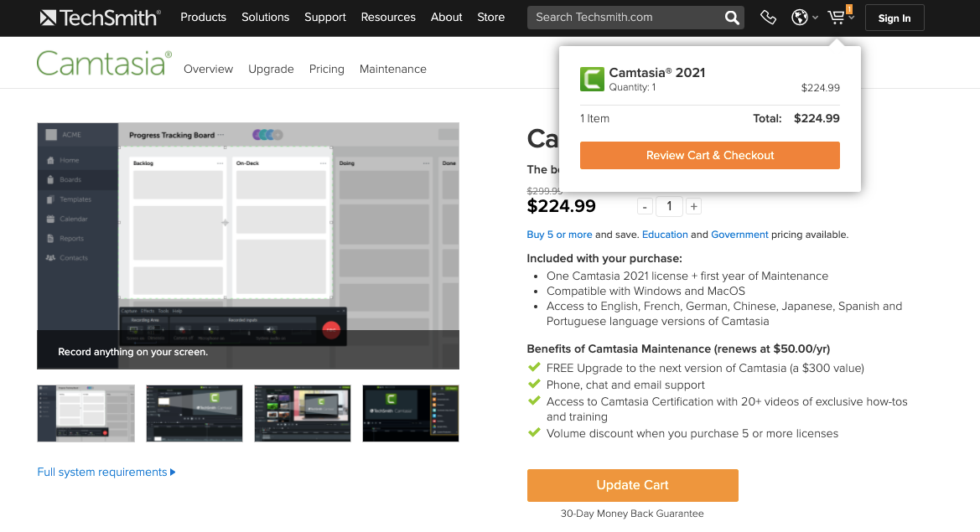The width and height of the screenshot is (980, 532).
Task: Select the second product thumbnail
Action: 194,413
